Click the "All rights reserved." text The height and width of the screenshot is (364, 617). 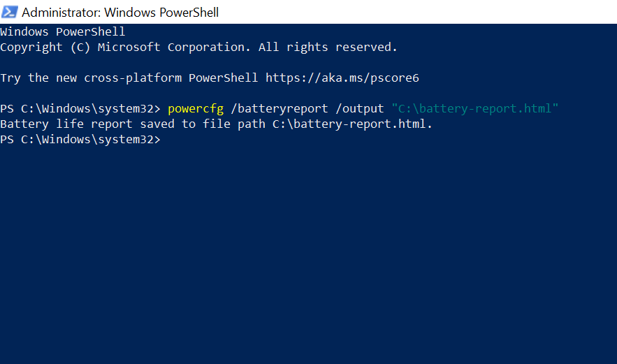tap(328, 47)
